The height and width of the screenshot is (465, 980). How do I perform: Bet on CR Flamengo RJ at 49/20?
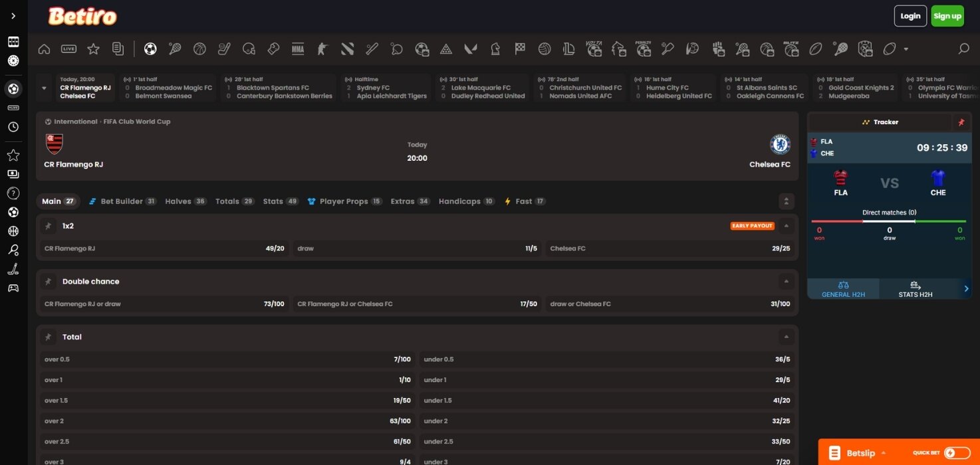[x=164, y=248]
